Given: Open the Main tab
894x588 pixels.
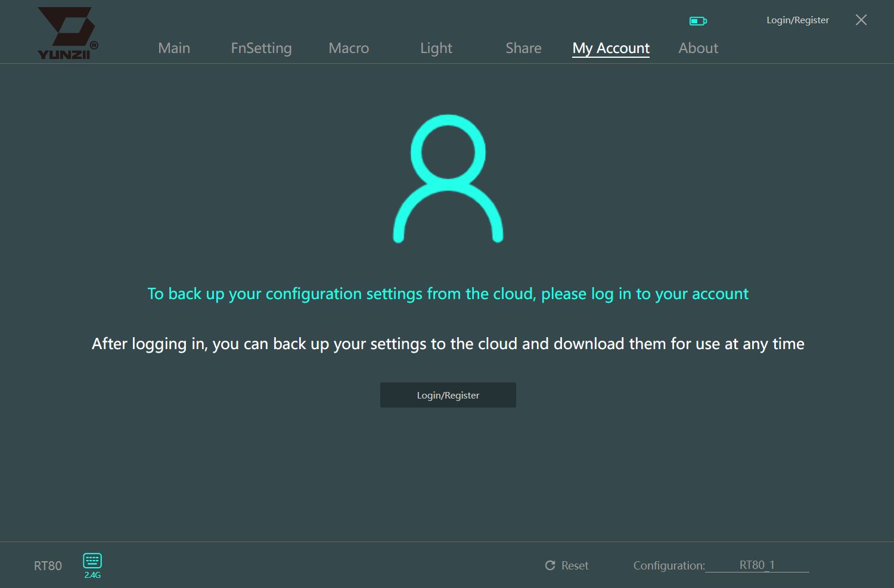Looking at the screenshot, I should [174, 48].
